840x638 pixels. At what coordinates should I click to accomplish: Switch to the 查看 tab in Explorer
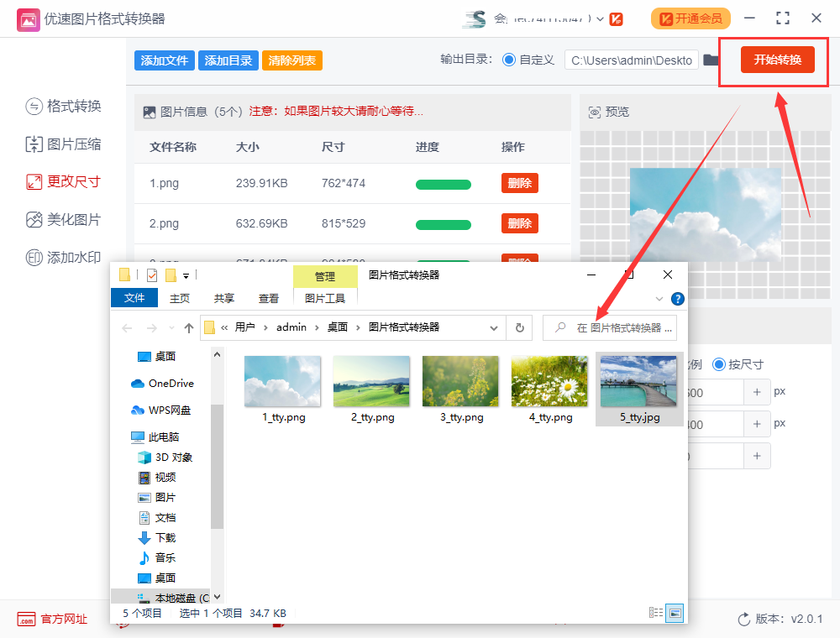coord(269,297)
